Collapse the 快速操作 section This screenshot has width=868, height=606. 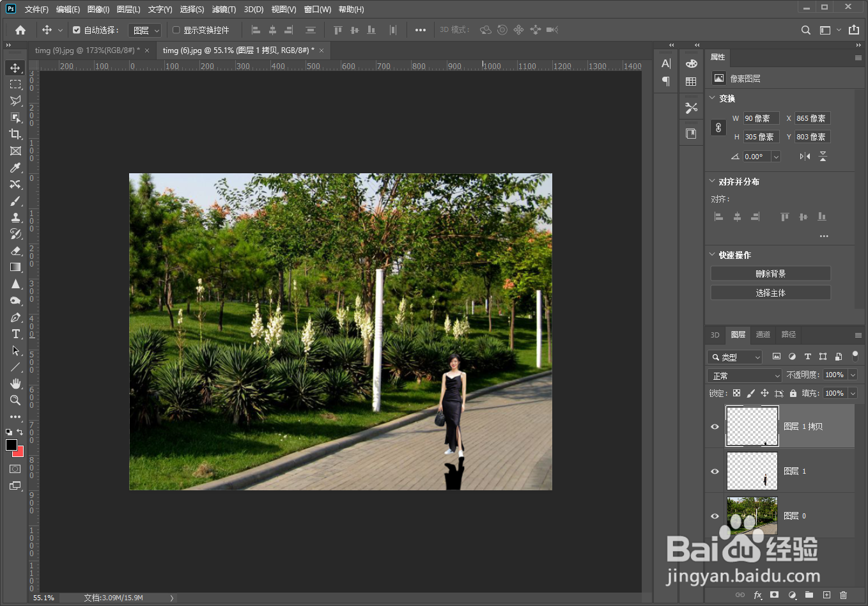pyautogui.click(x=712, y=254)
